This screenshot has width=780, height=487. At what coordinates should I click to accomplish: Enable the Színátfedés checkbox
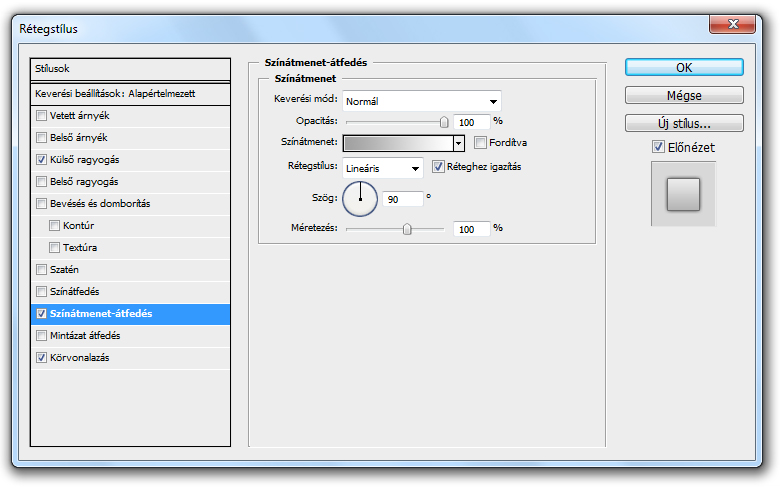pyautogui.click(x=42, y=292)
